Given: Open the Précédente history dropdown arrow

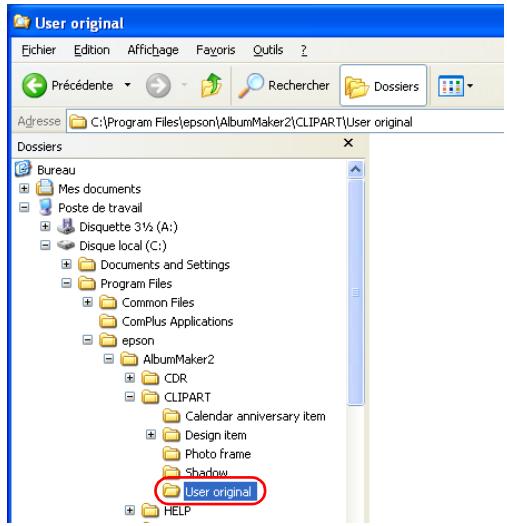Looking at the screenshot, I should (128, 85).
